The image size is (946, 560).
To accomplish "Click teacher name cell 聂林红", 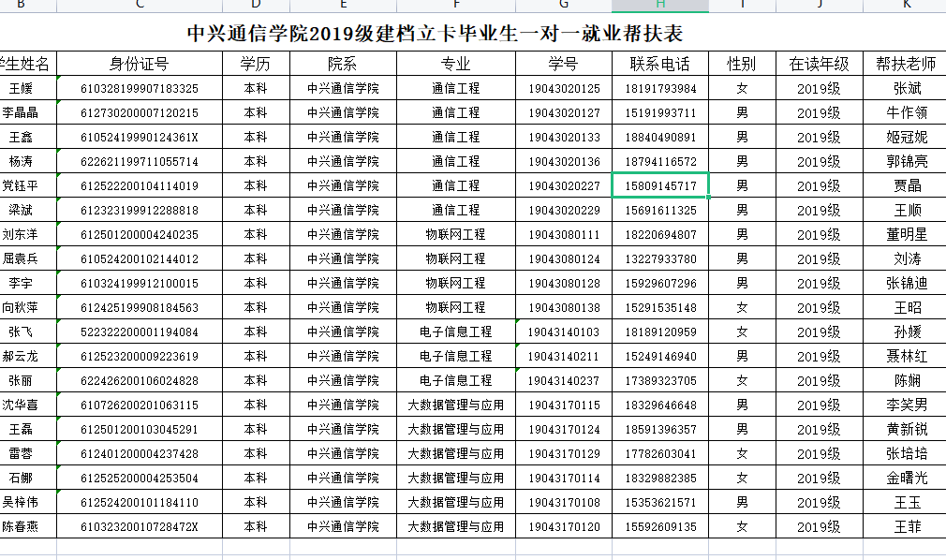I will point(906,356).
